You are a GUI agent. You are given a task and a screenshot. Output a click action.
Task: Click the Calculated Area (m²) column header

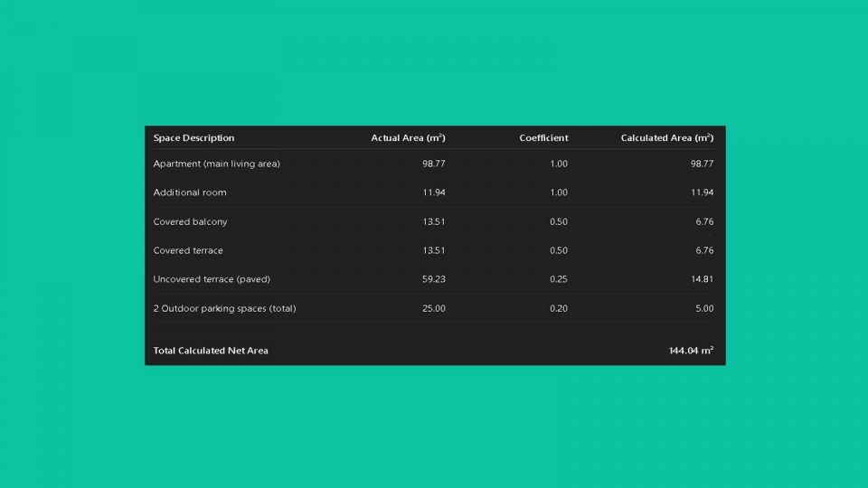666,138
